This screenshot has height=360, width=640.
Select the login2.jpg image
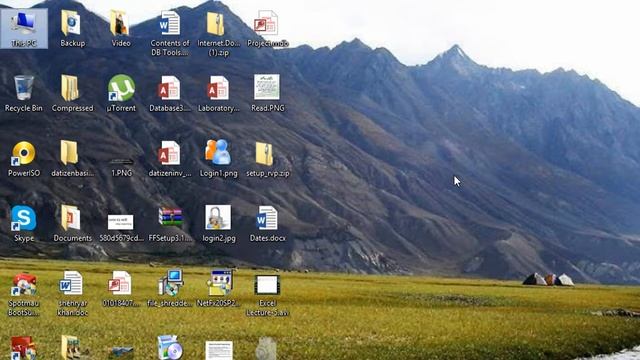click(x=218, y=224)
